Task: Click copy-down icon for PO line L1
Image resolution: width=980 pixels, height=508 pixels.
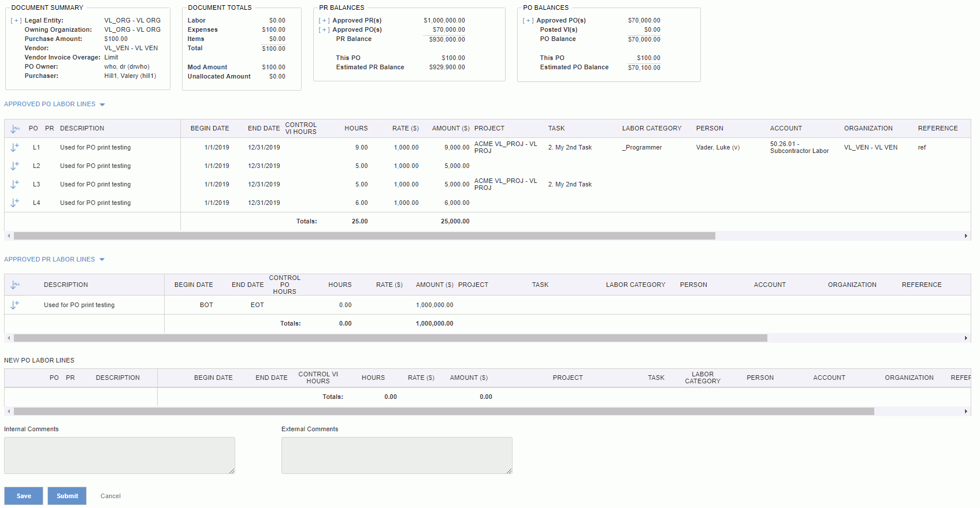Action: click(15, 147)
